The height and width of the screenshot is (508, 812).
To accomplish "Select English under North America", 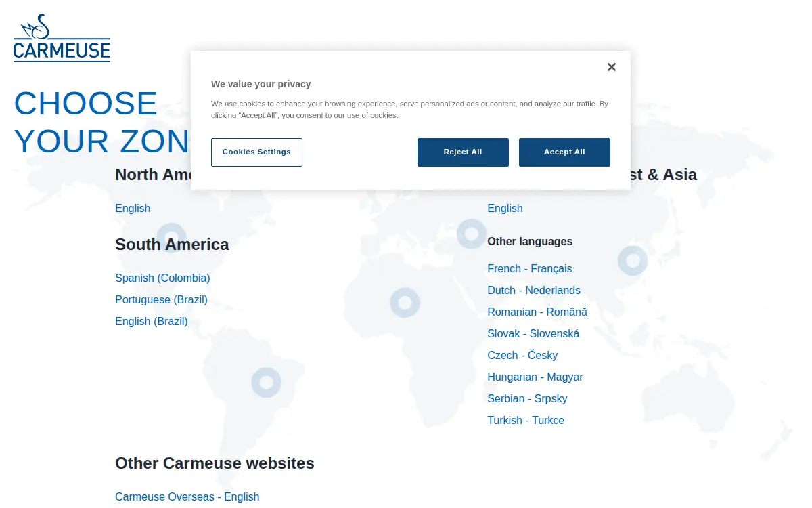I will (133, 209).
